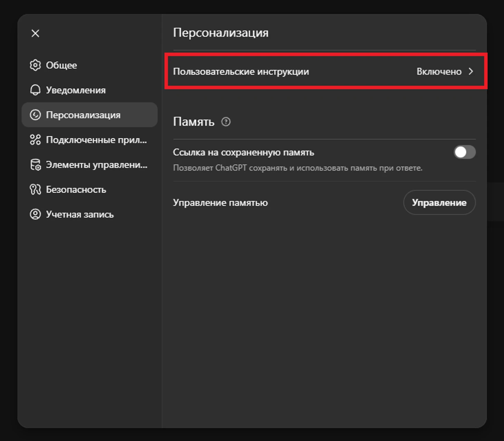Click the Включено status text
This screenshot has height=441, width=504.
coord(439,71)
